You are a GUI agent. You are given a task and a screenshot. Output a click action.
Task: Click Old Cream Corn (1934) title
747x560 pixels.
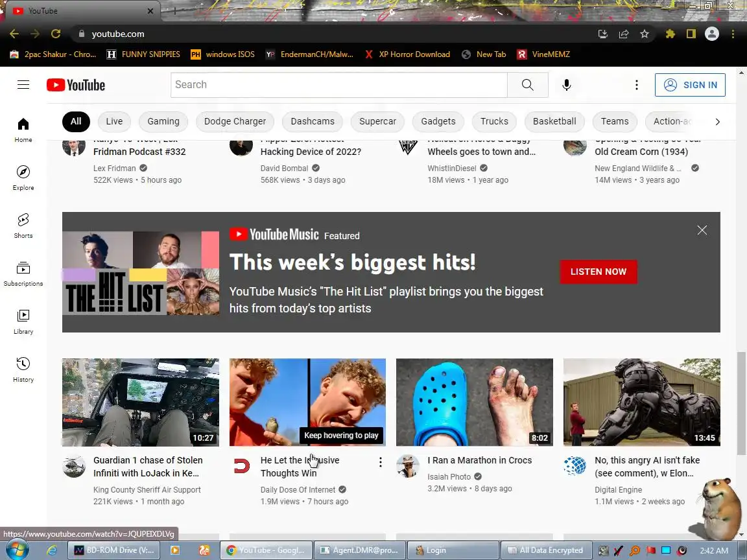(641, 152)
